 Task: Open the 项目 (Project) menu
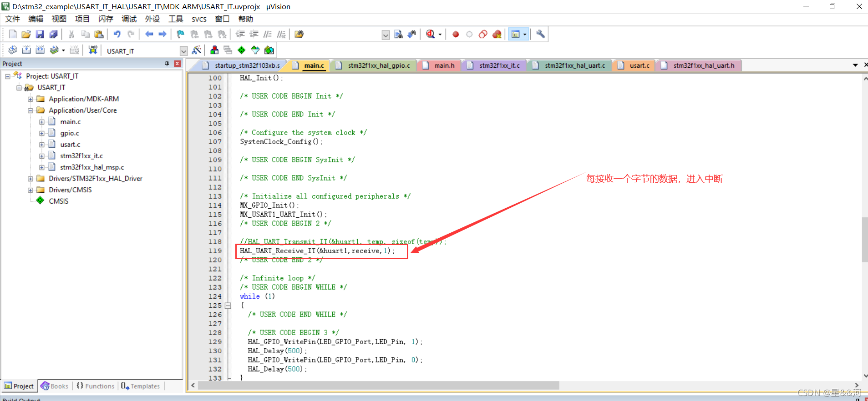click(x=82, y=19)
